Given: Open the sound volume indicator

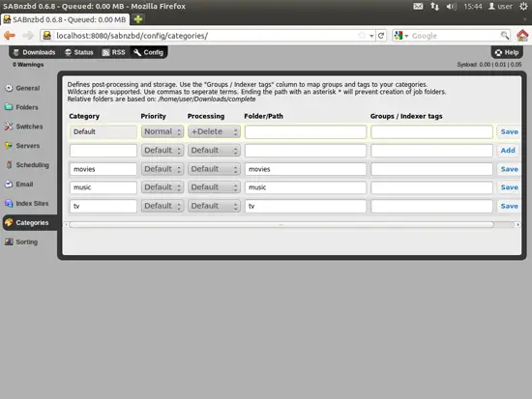Looking at the screenshot, I should [x=452, y=6].
